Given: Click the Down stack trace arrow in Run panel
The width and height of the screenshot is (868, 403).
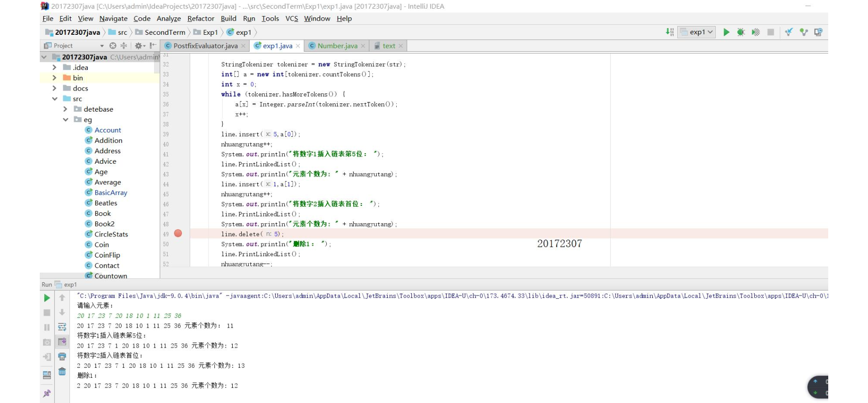Looking at the screenshot, I should [x=62, y=312].
